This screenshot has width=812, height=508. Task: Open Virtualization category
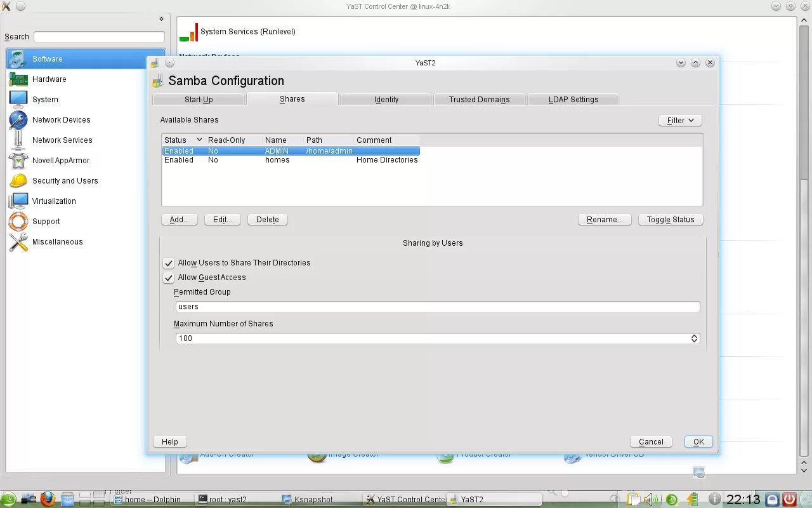pyautogui.click(x=54, y=201)
